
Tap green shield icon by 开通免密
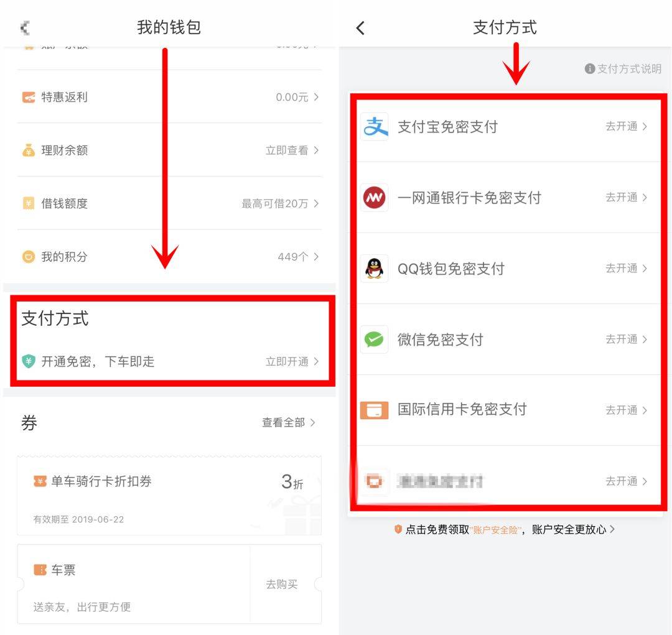(29, 361)
